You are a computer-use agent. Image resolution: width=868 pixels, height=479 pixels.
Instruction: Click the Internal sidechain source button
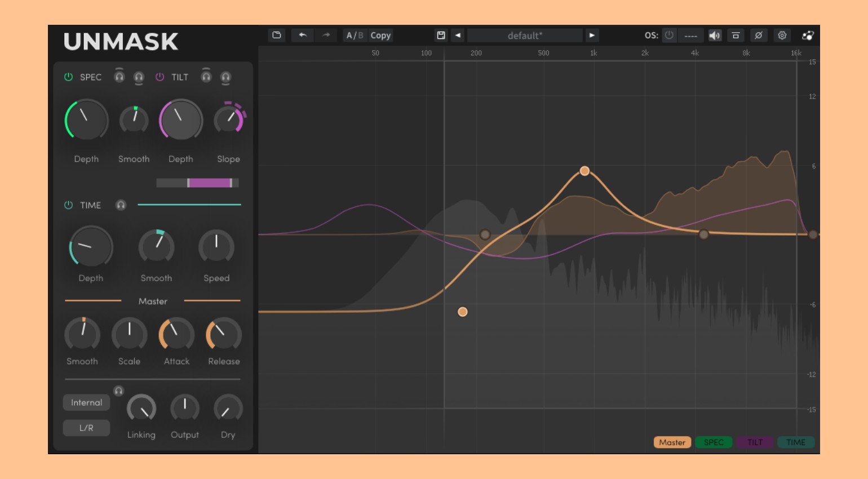86,402
